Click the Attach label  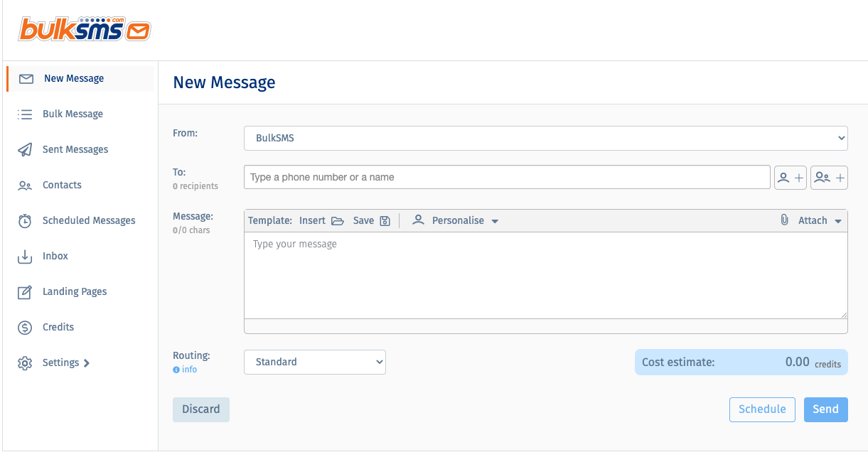point(813,221)
